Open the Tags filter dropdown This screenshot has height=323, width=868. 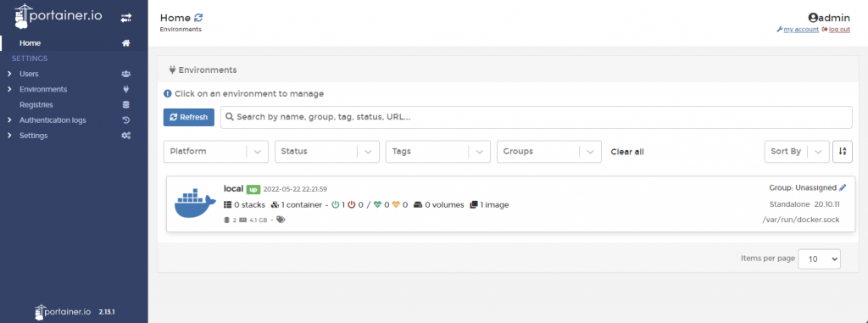click(438, 151)
